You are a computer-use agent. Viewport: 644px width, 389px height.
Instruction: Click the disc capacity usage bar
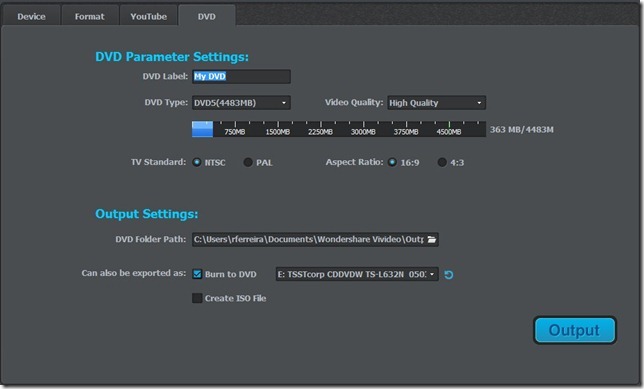coord(338,129)
